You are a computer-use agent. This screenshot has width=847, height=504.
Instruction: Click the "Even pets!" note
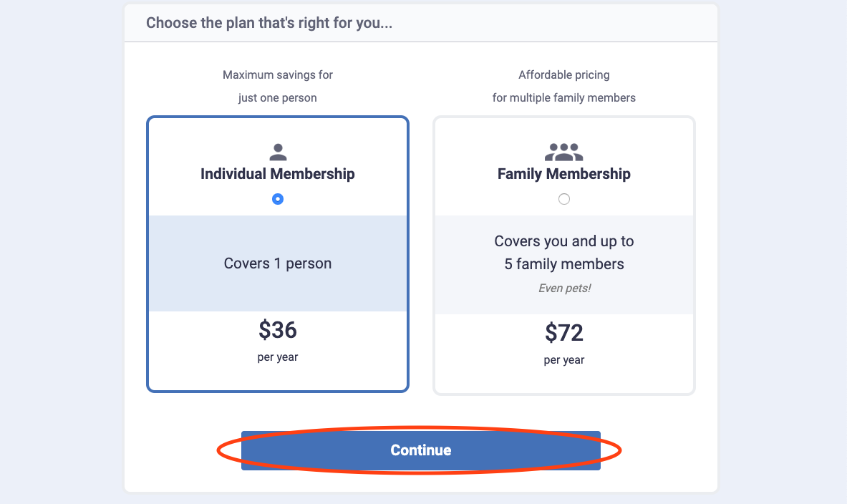(564, 289)
